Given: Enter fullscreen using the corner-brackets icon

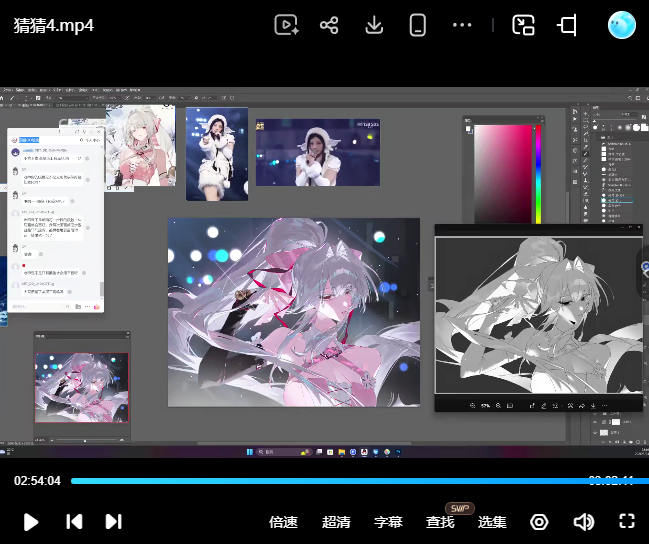Looking at the screenshot, I should click(627, 521).
